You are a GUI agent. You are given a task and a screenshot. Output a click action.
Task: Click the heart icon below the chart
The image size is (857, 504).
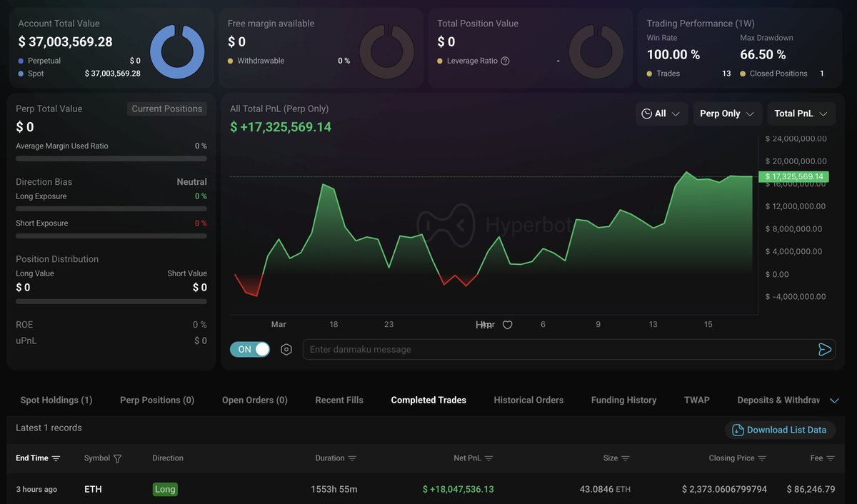tap(508, 325)
